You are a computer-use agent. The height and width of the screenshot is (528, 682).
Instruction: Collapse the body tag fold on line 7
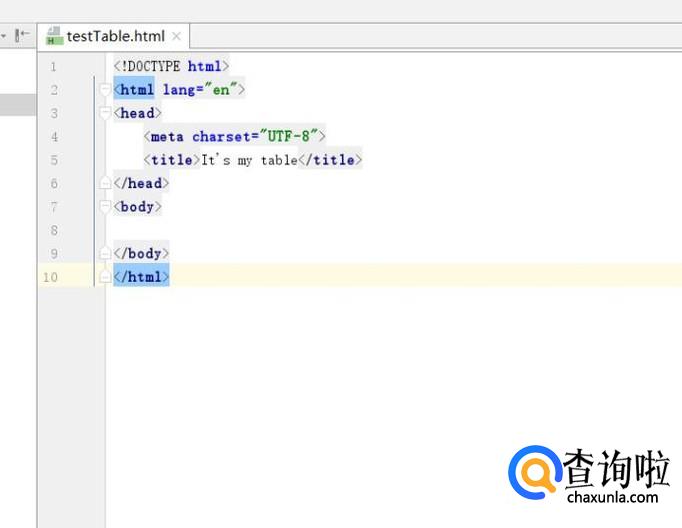point(105,207)
